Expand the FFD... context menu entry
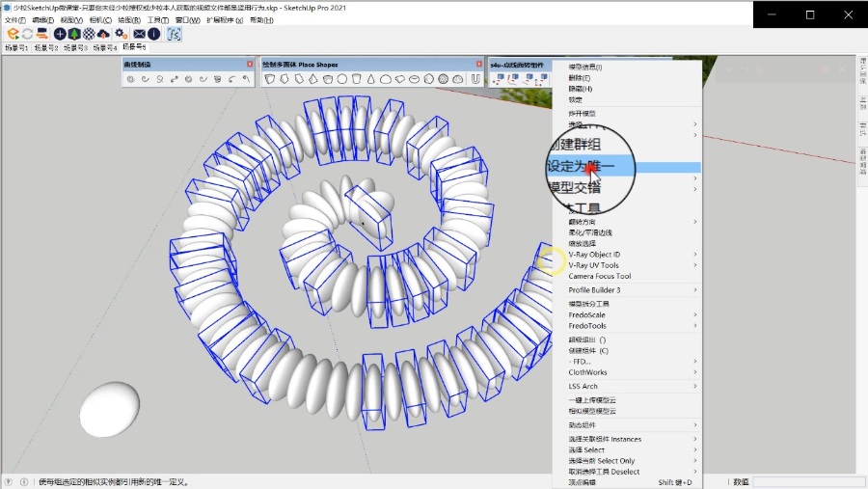The image size is (868, 489). coord(627,362)
